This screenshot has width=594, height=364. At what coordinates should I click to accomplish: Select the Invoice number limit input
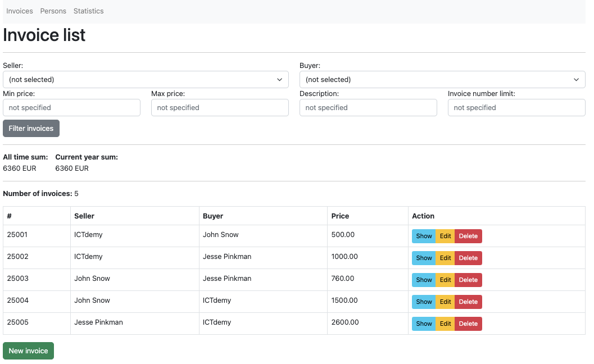516,108
